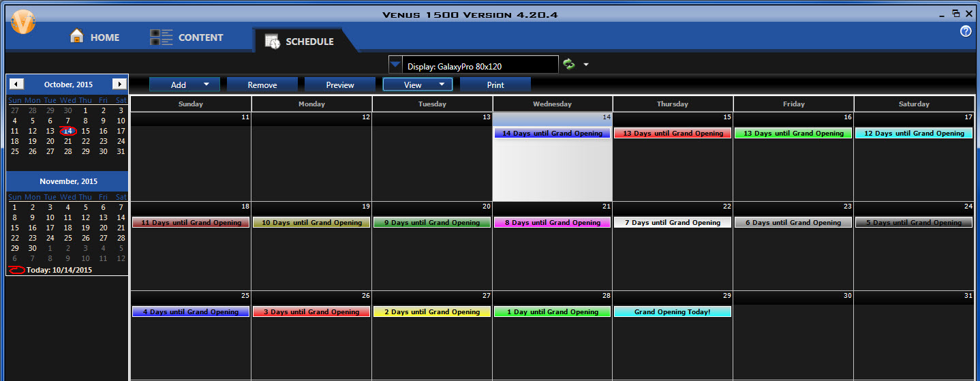The height and width of the screenshot is (381, 980).
Task: Open the help question mark icon
Action: coord(966,31)
